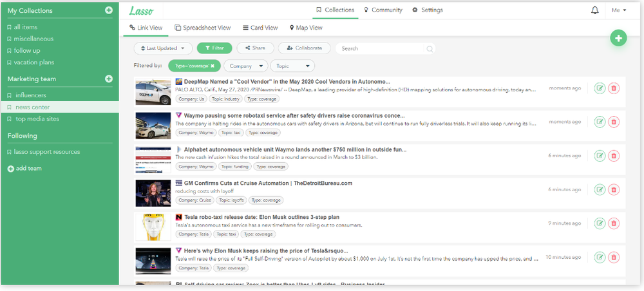
Task: Click the search magnifier icon
Action: click(430, 49)
